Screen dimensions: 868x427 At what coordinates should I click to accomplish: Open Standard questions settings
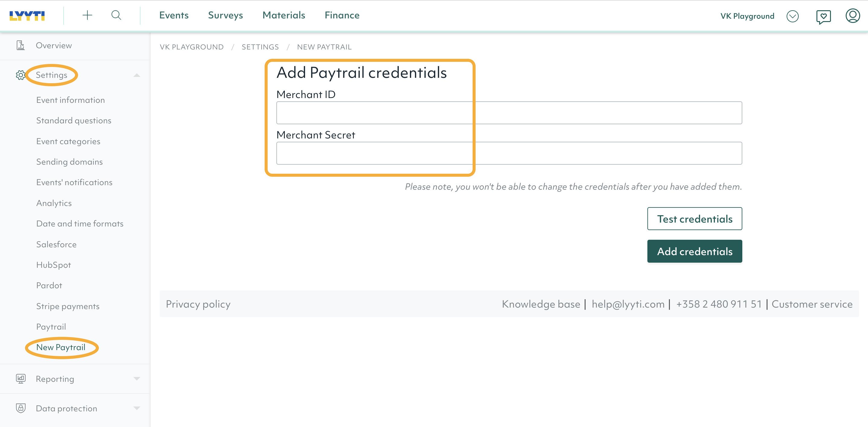(x=74, y=121)
